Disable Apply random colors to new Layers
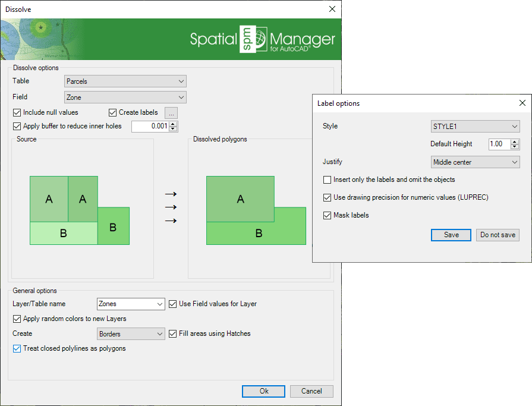Image resolution: width=532 pixels, height=406 pixels. click(17, 319)
